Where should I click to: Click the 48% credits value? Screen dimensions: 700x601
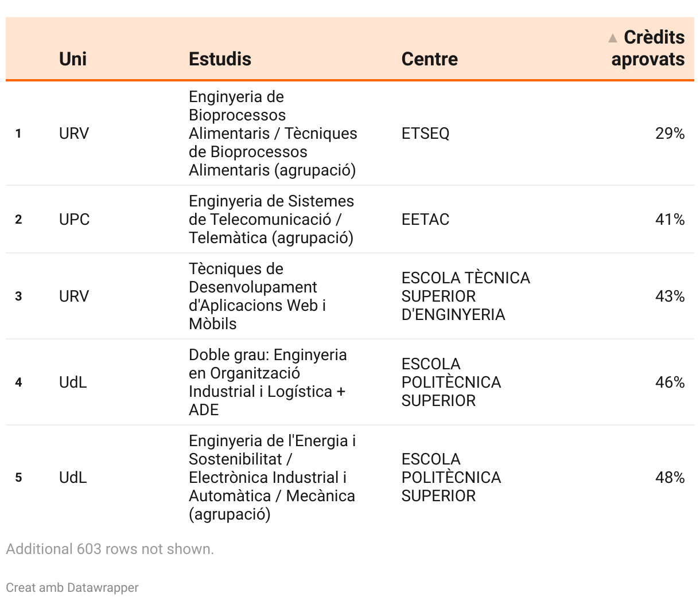[x=670, y=478]
